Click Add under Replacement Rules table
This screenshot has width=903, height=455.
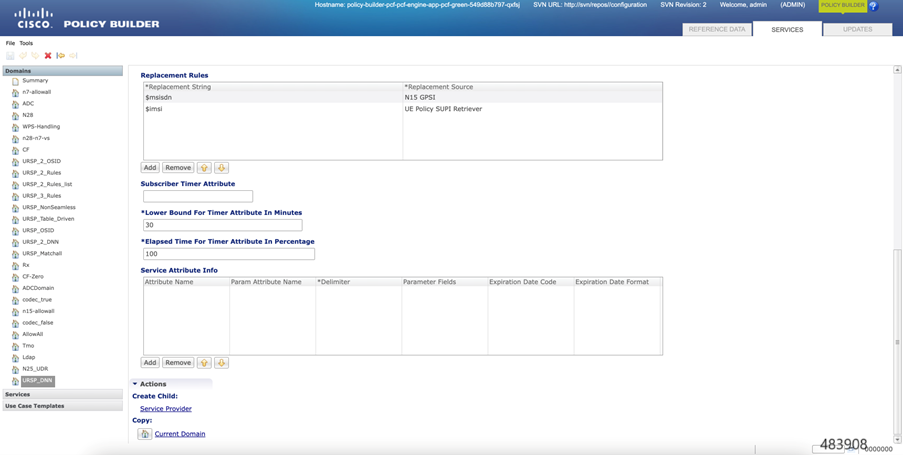[x=150, y=168]
